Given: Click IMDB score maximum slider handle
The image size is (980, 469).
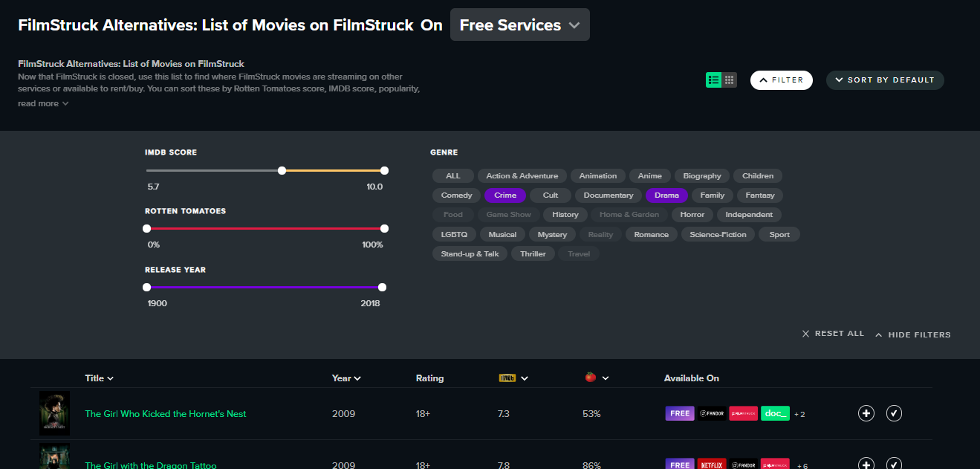Looking at the screenshot, I should point(384,170).
